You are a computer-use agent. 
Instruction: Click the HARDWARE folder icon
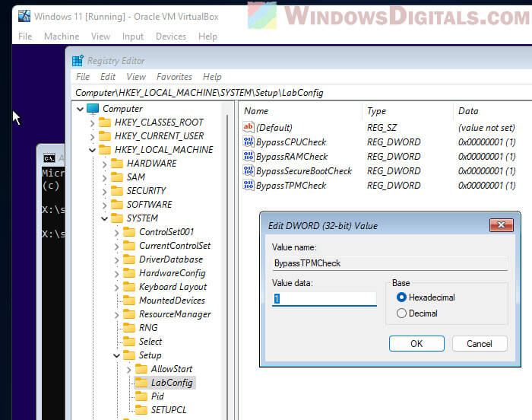tap(117, 164)
